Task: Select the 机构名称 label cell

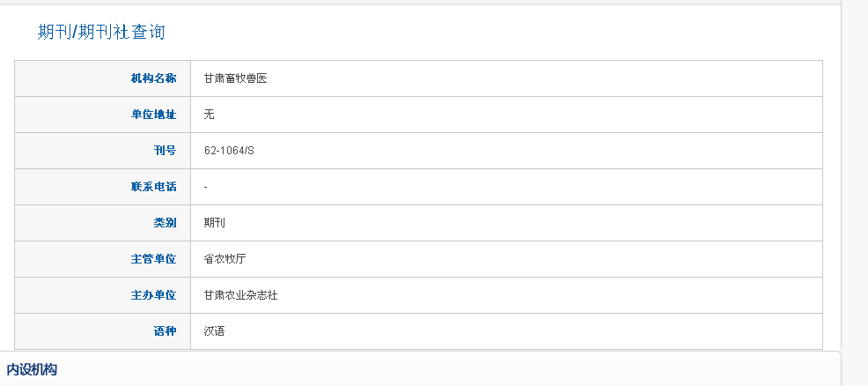Action: (x=102, y=78)
